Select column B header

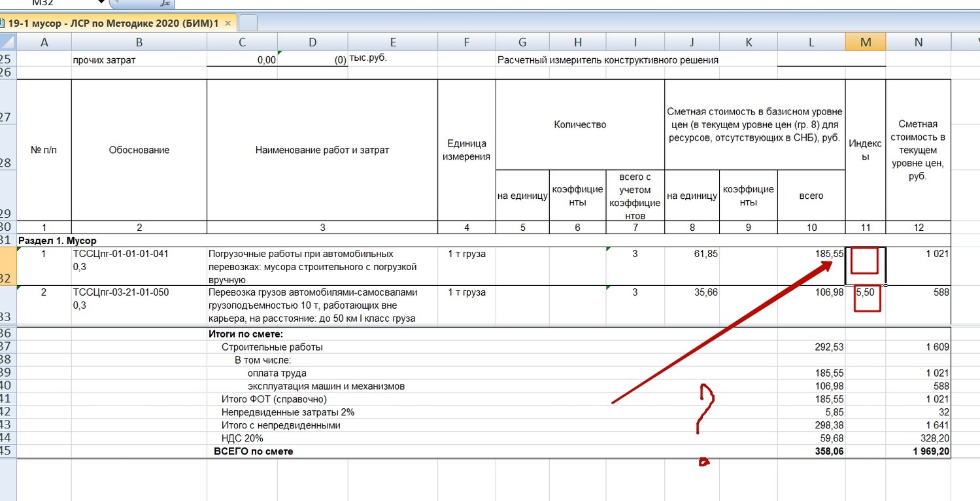click(139, 43)
